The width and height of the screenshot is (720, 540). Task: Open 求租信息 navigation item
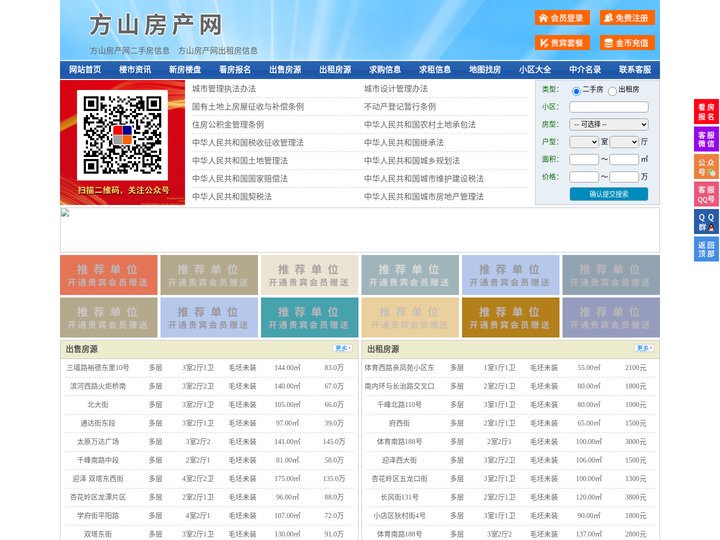[x=435, y=70]
